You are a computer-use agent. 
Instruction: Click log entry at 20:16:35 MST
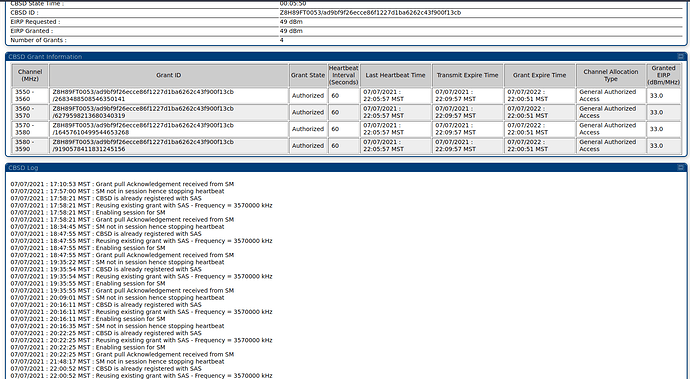click(x=117, y=326)
